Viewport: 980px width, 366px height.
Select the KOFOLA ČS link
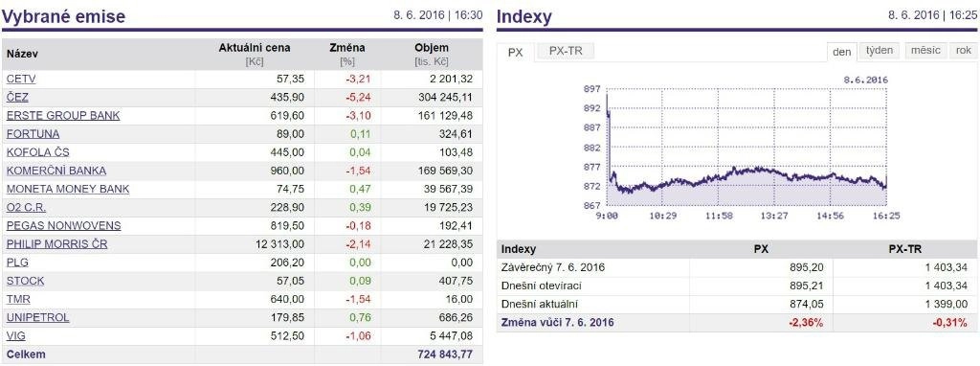(x=38, y=152)
